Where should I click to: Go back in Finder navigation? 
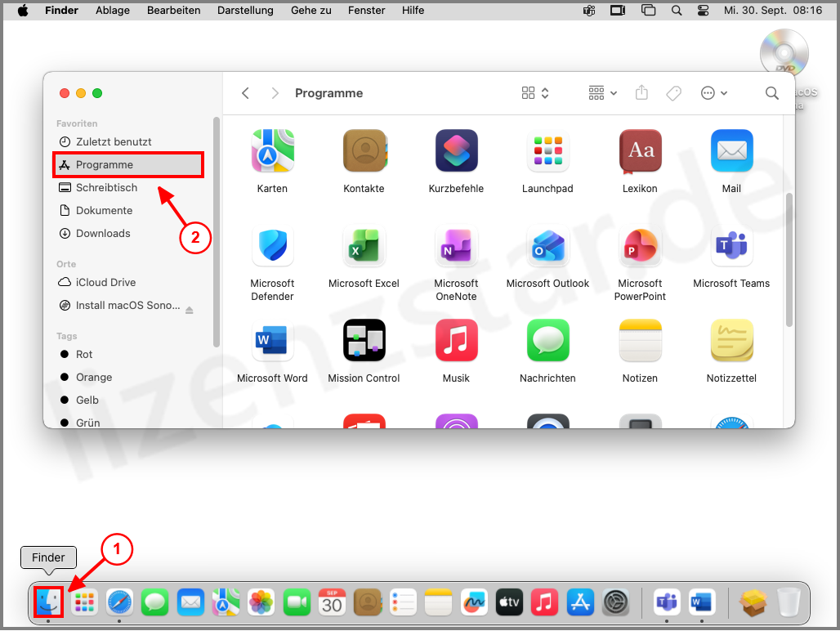[245, 93]
